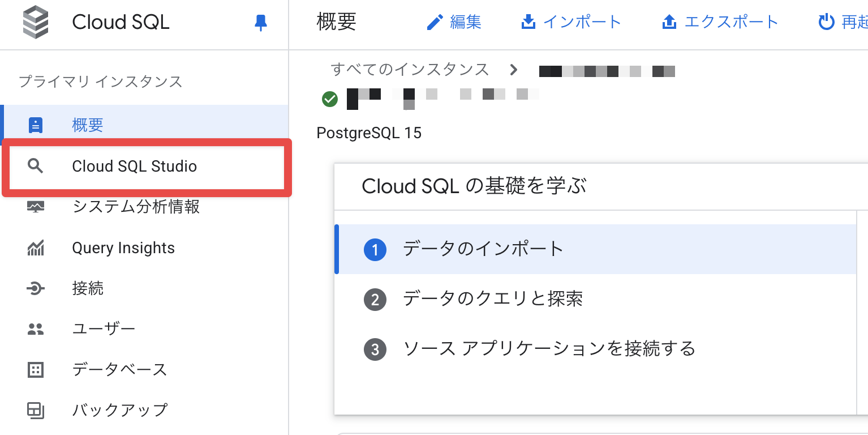The image size is (868, 435).
Task: Open Cloud SQL Studio from sidebar
Action: click(135, 167)
